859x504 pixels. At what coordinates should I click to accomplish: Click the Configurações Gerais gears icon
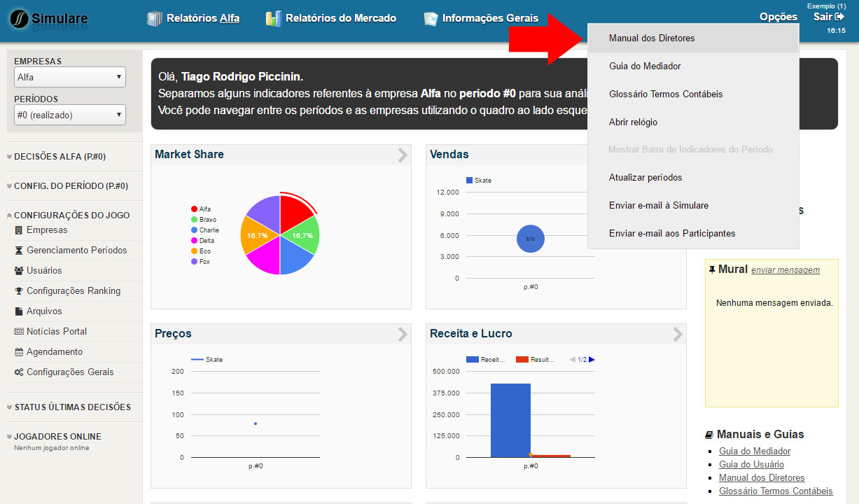pyautogui.click(x=19, y=372)
